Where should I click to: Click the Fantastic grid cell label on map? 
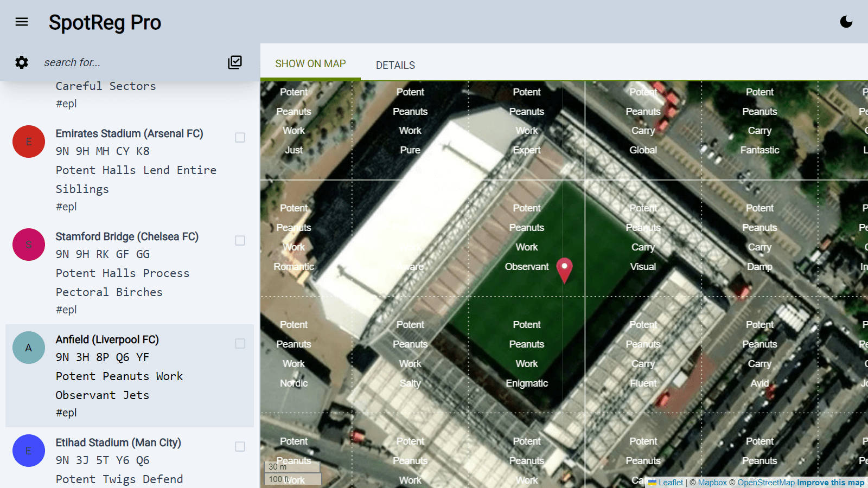759,150
